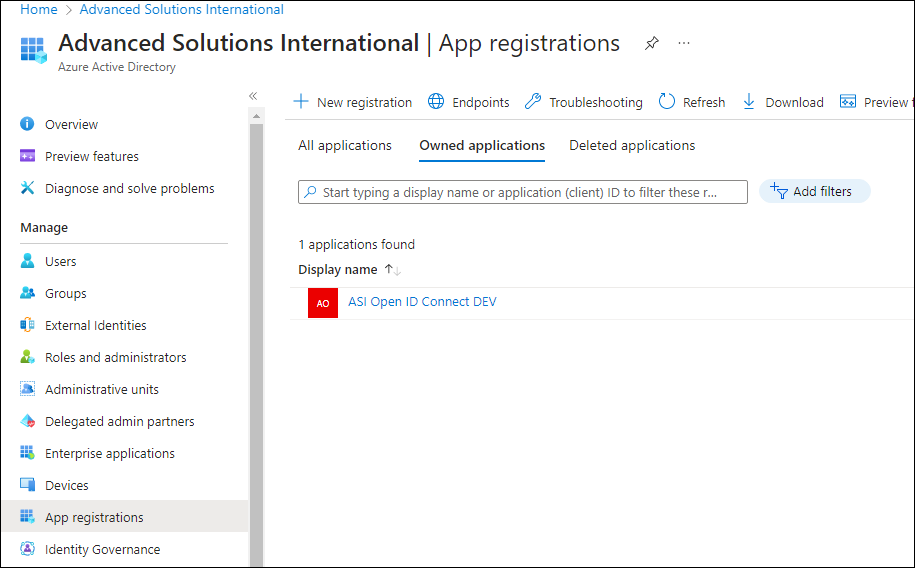Open the Deleted applications tab
The height and width of the screenshot is (568, 915).
click(x=632, y=145)
